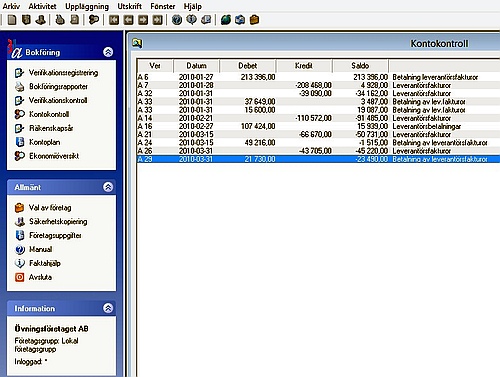Click the question mark help toolbar icon

(x=177, y=20)
